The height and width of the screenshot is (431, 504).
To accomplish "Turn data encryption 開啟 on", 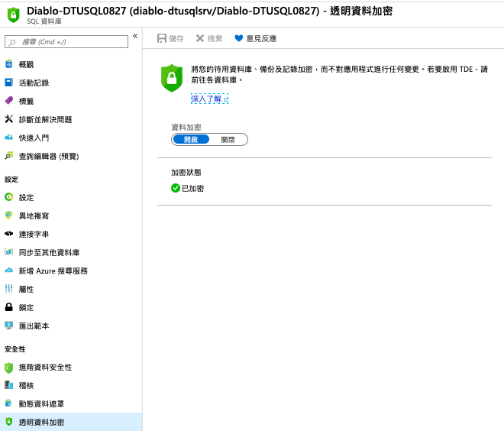I will pos(191,140).
